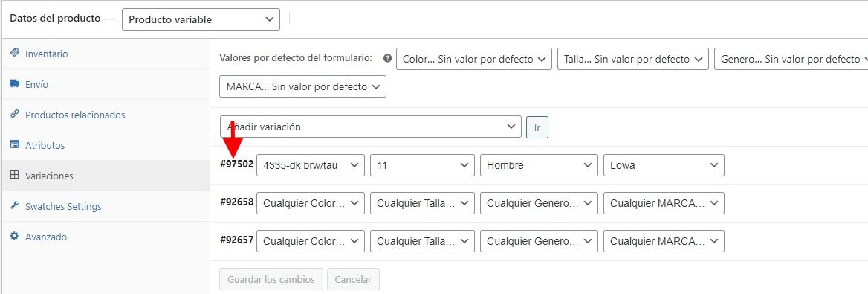Image resolution: width=868 pixels, height=294 pixels.
Task: Click the Avanzado gear icon
Action: tap(15, 236)
